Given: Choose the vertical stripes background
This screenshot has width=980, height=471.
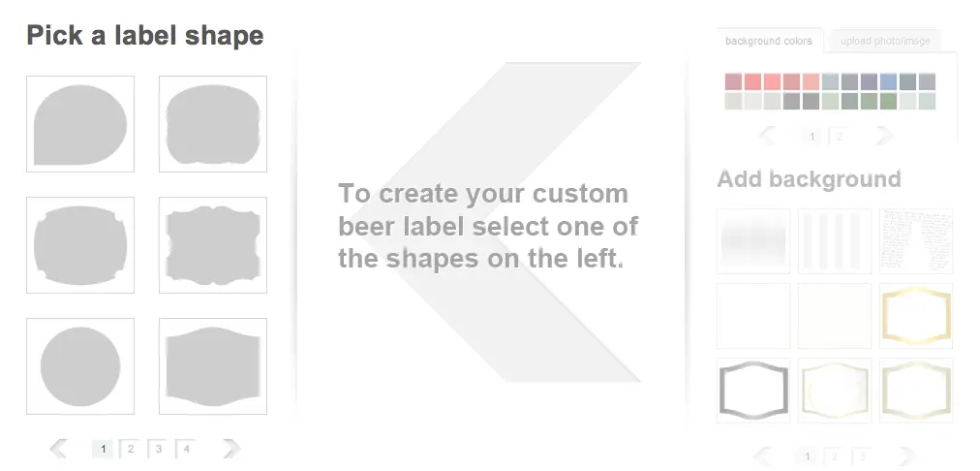Looking at the screenshot, I should click(835, 241).
